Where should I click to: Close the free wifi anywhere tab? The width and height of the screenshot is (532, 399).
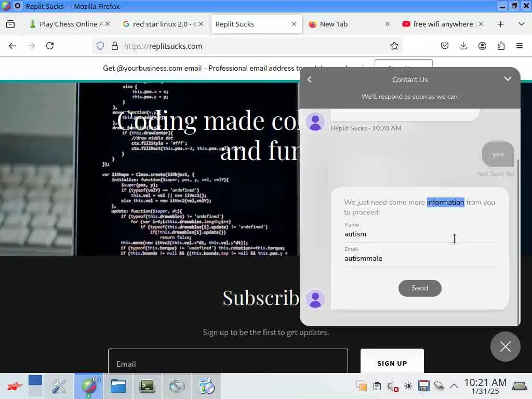(481, 24)
